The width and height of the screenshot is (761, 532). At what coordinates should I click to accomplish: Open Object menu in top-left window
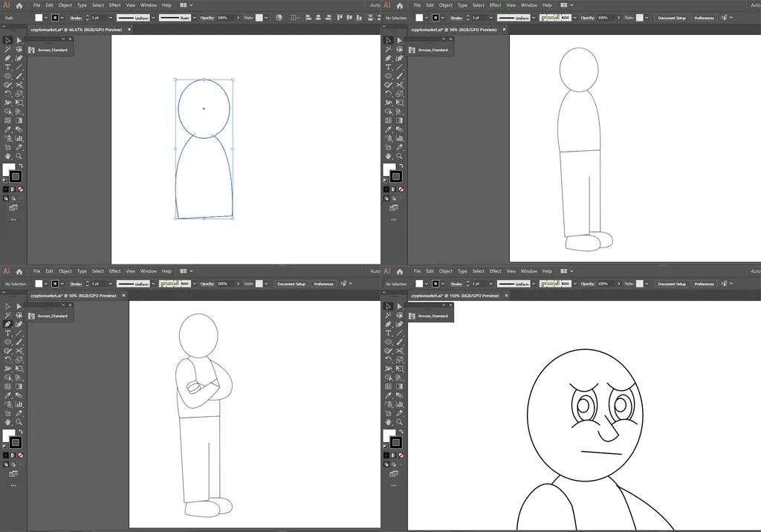point(65,5)
